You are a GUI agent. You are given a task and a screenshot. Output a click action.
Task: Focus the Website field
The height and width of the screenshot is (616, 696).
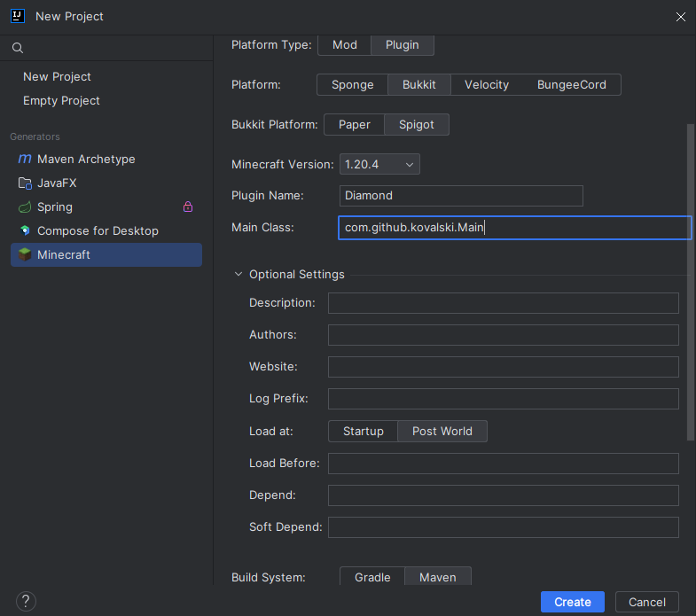(504, 367)
